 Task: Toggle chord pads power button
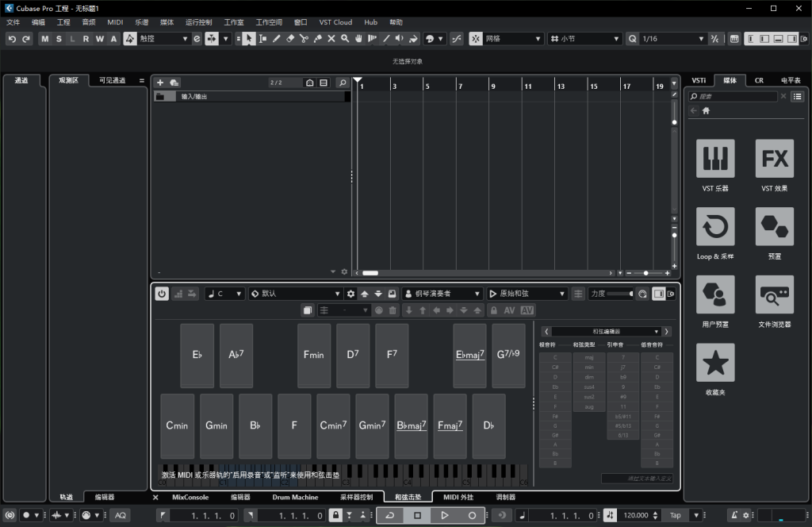[162, 294]
